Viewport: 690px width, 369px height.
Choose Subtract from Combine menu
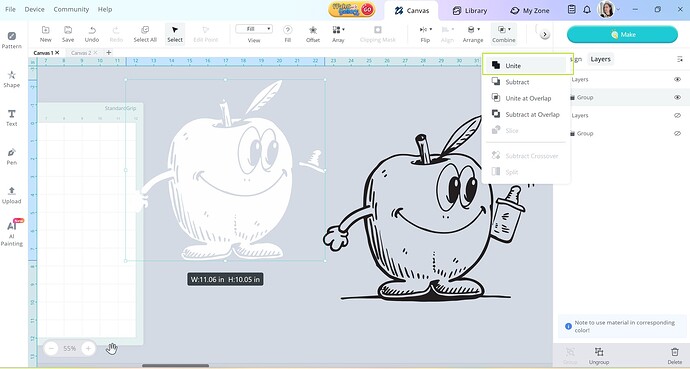coord(526,82)
